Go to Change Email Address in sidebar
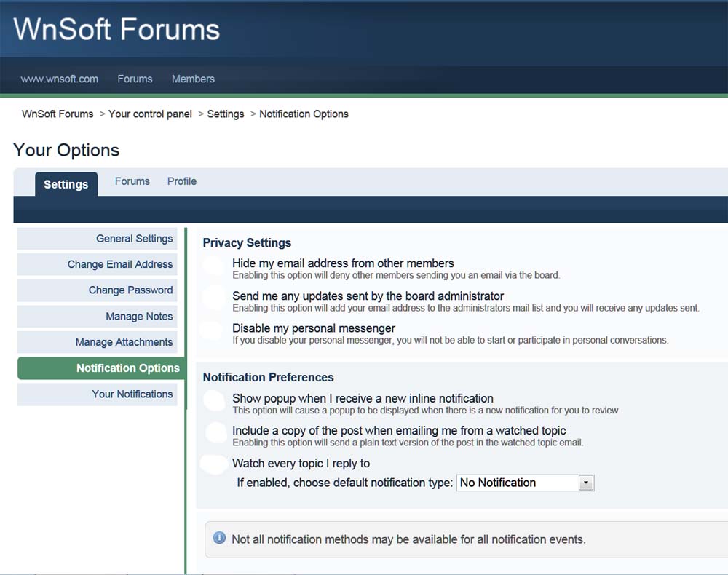This screenshot has width=728, height=575. click(120, 264)
